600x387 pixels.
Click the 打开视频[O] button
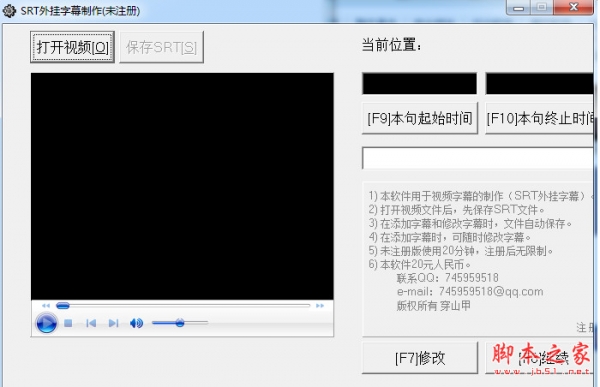[72, 47]
